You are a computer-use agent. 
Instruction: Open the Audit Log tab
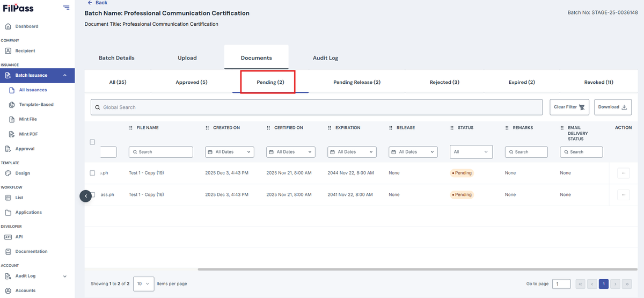[x=325, y=58]
